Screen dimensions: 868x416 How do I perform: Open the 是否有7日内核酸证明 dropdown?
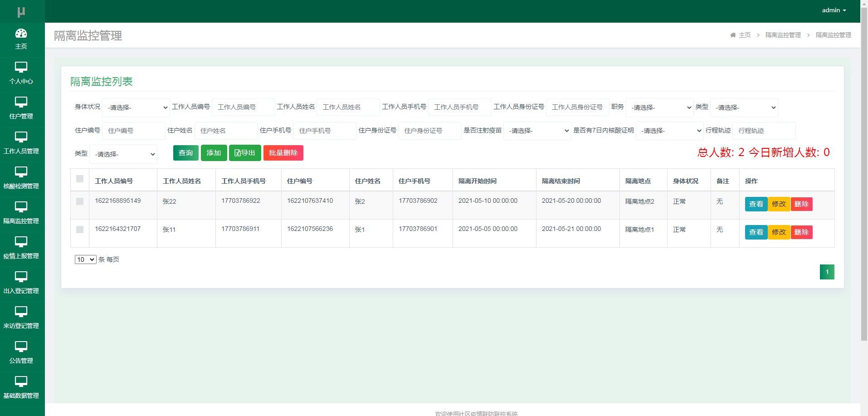click(x=670, y=131)
